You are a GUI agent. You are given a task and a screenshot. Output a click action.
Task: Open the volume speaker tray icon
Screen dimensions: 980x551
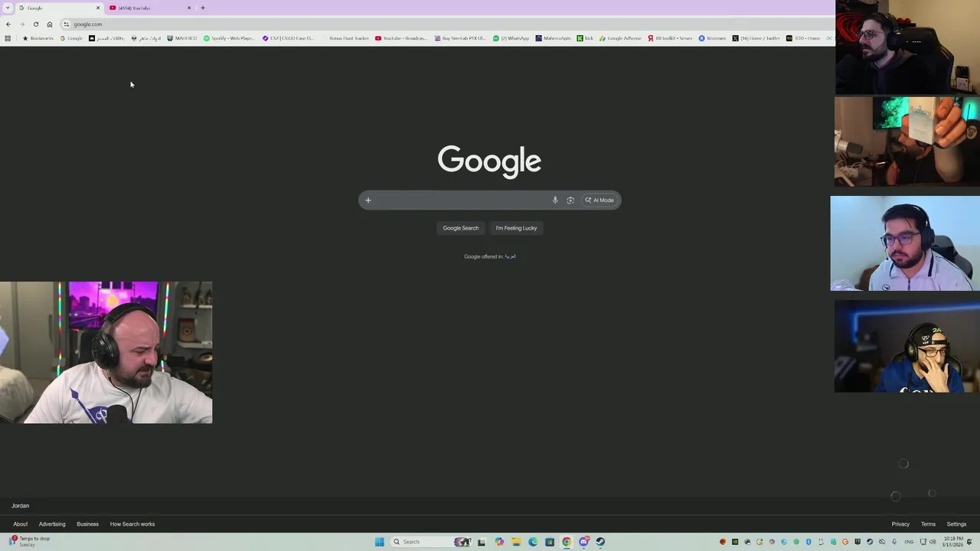coord(932,542)
